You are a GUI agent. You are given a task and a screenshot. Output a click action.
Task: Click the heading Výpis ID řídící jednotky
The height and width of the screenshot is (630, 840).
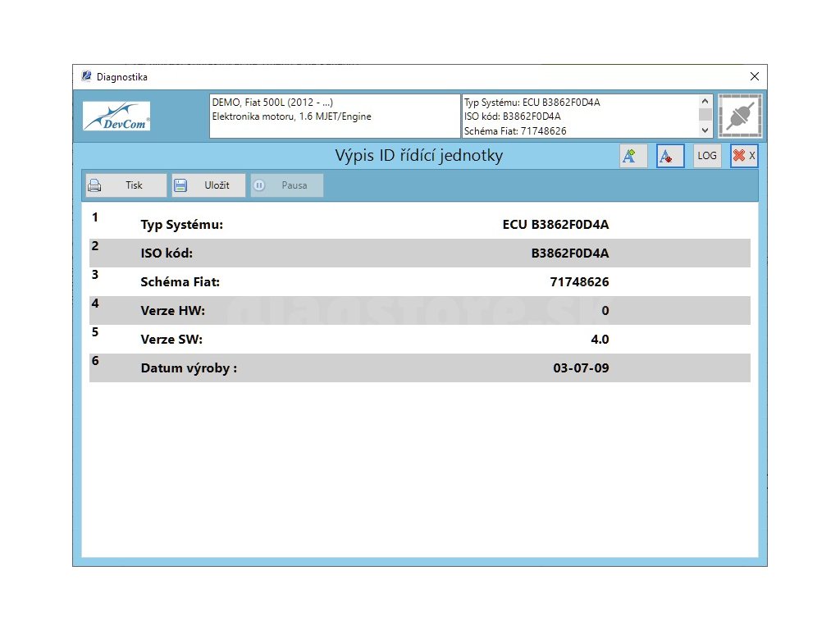[x=419, y=155]
